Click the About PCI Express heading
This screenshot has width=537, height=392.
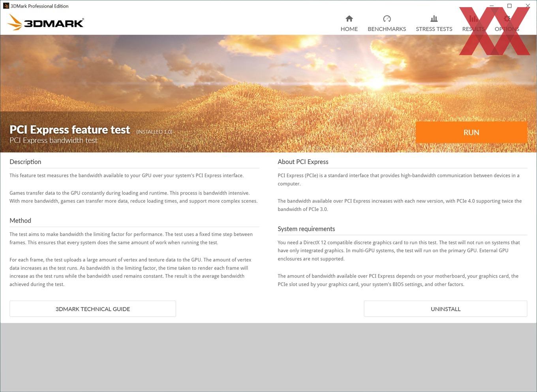pyautogui.click(x=303, y=162)
